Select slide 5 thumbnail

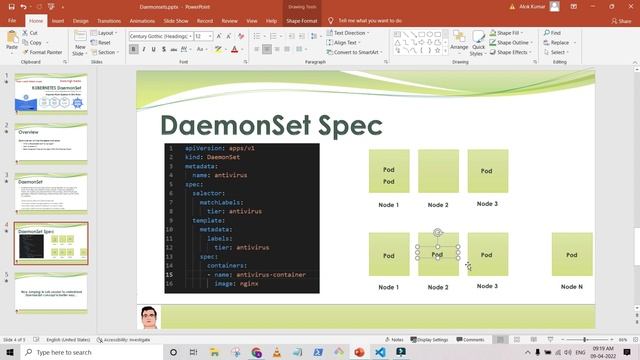tap(51, 293)
